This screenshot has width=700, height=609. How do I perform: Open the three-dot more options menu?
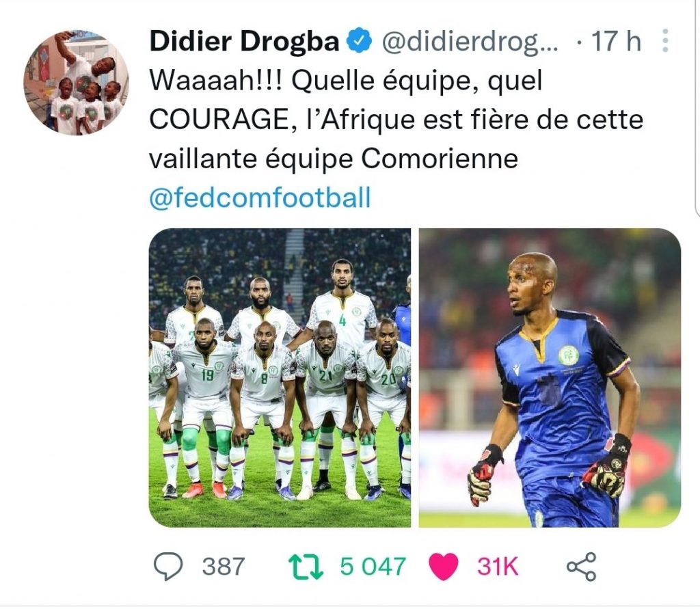tap(665, 40)
